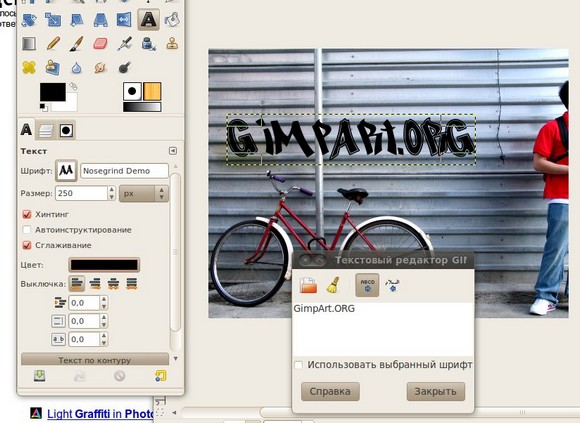Image resolution: width=580 pixels, height=423 pixels.
Task: Justify text left
Action: coord(77,284)
